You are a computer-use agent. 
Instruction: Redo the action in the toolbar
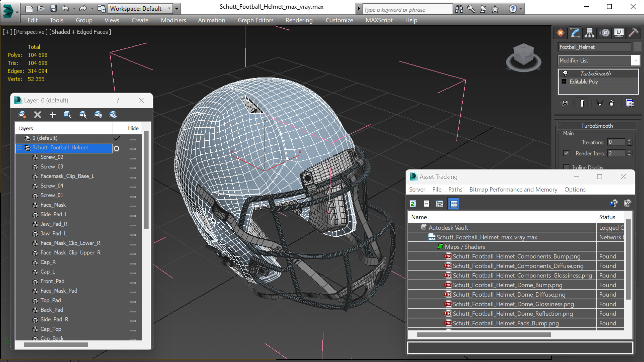point(83,8)
